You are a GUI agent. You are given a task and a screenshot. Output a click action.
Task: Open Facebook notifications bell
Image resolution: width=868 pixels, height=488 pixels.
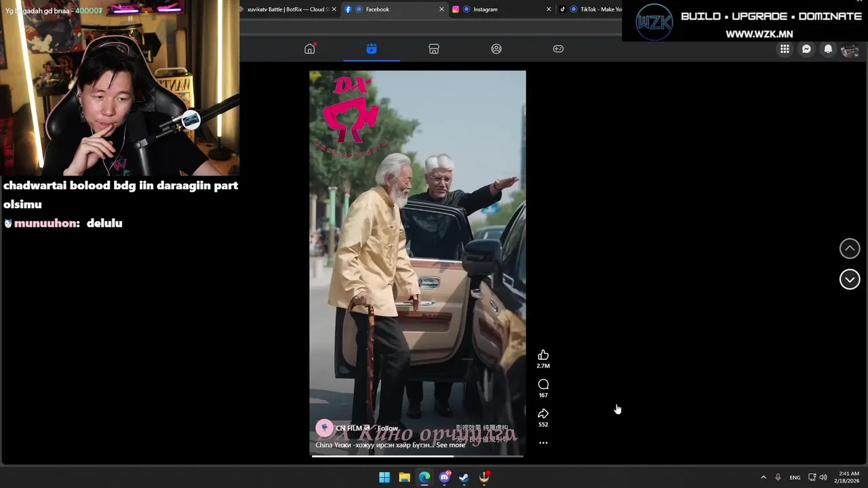(828, 49)
